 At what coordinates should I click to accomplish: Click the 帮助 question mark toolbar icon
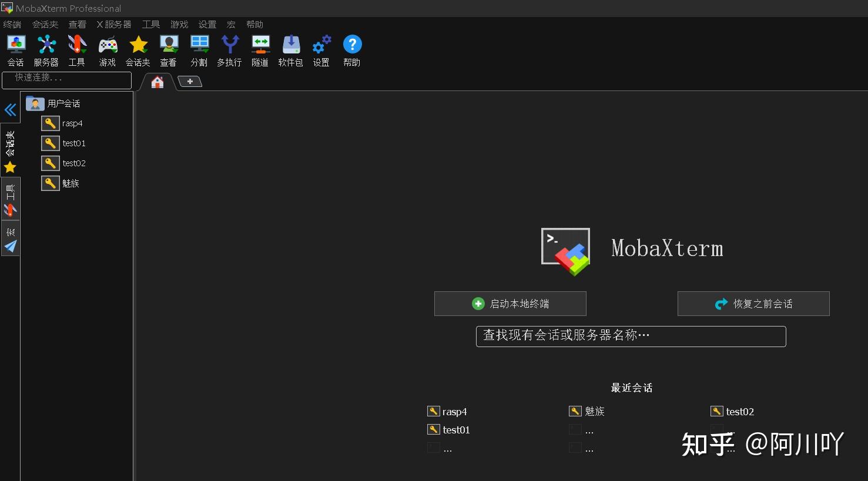[x=352, y=51]
